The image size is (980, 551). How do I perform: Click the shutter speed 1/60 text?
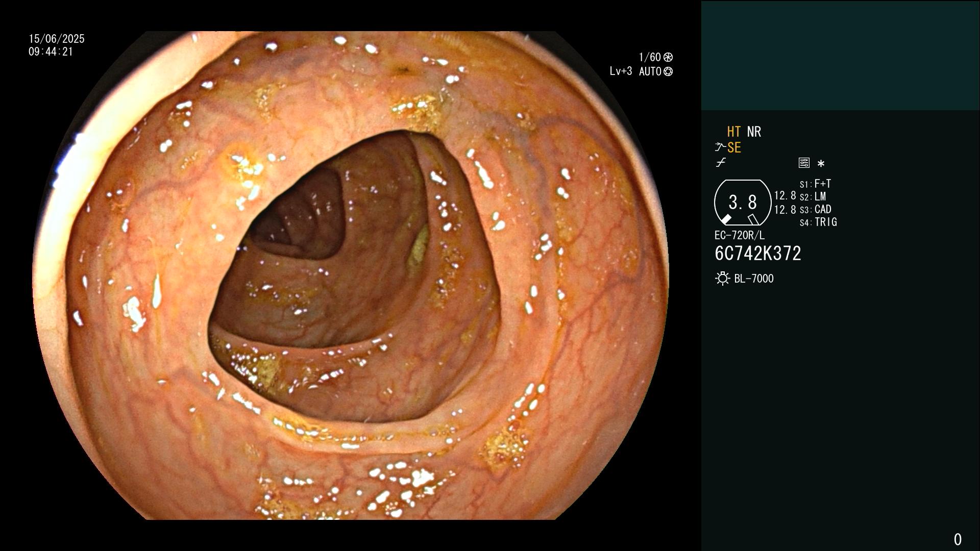tap(650, 57)
